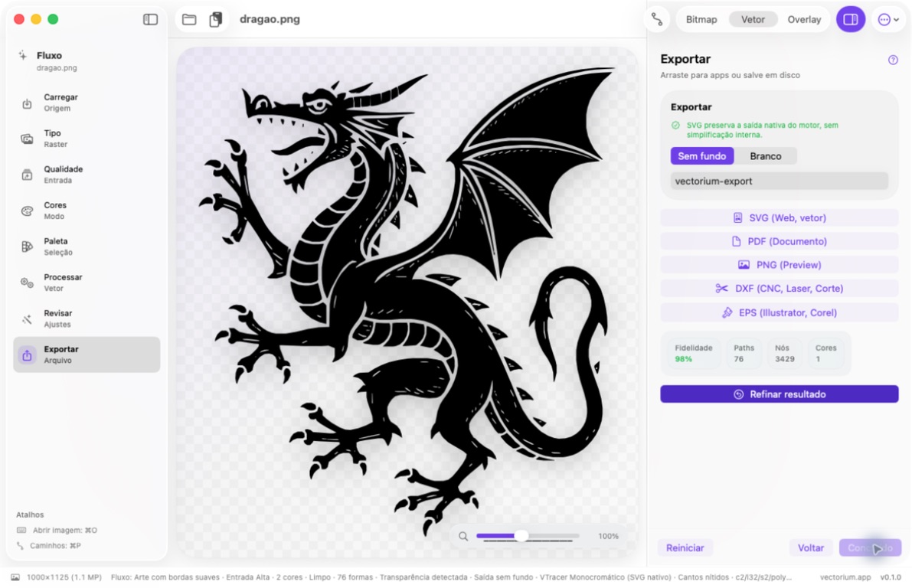Toggle the sidebar panel icon
This screenshot has height=588, width=912.
(150, 19)
